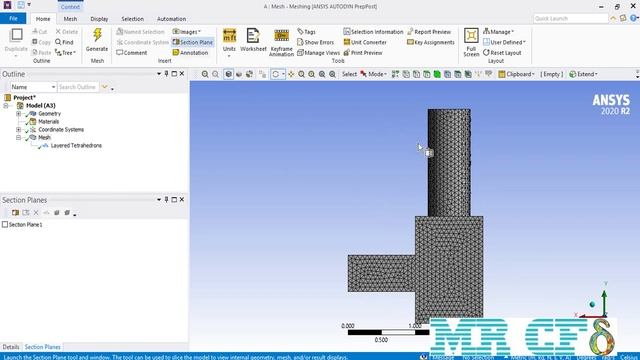Open the Context tab

[x=70, y=7]
